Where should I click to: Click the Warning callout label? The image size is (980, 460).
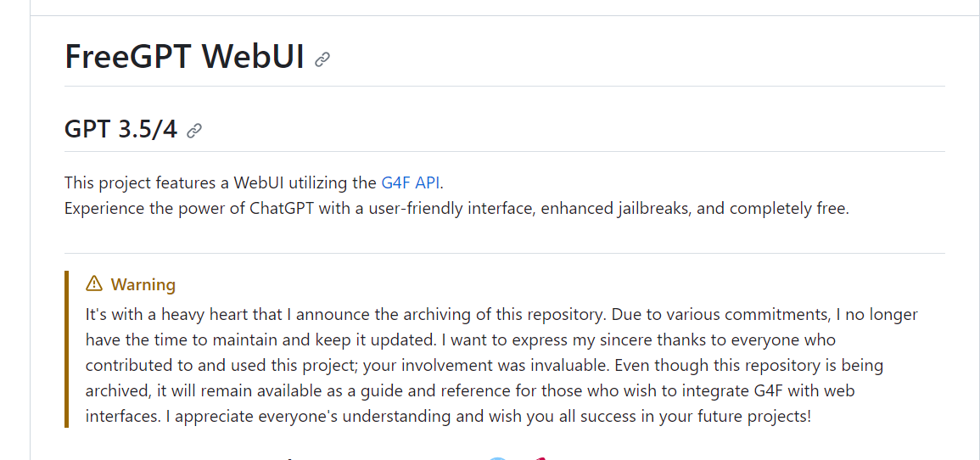[x=143, y=284]
